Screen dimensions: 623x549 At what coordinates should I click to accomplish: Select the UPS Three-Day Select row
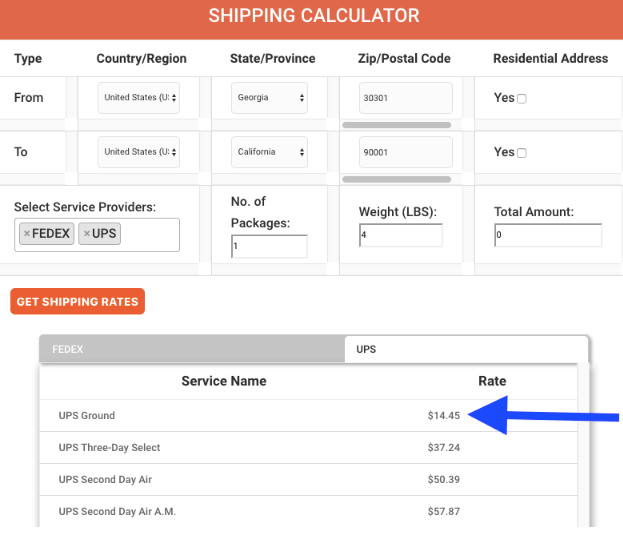308,448
